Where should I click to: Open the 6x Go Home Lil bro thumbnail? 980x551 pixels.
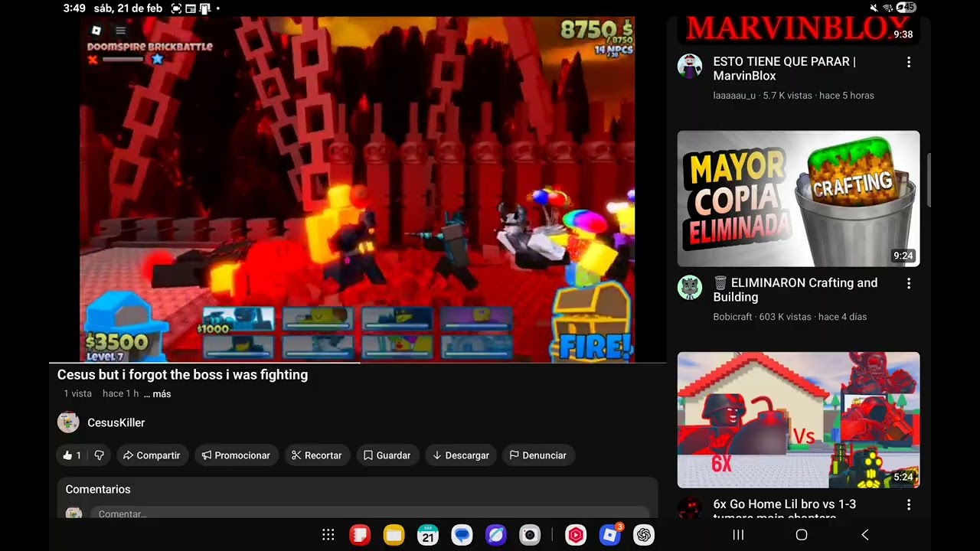click(799, 420)
